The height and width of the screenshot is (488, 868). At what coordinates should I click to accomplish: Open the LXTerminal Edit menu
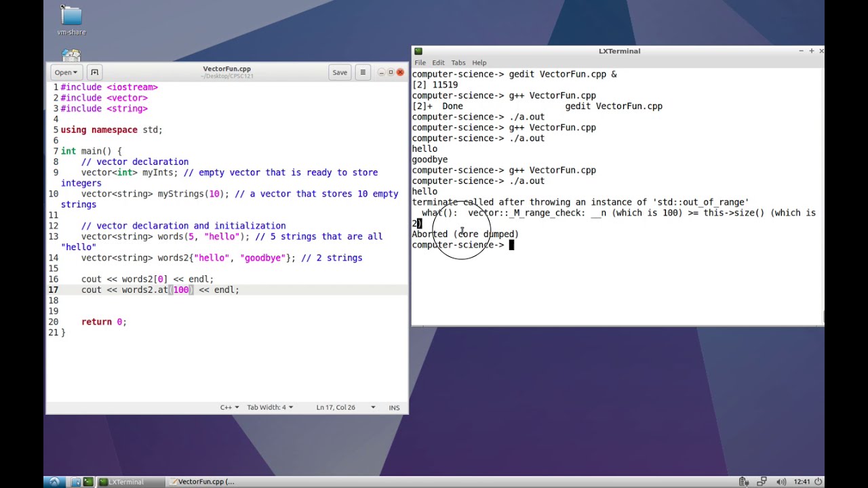tap(438, 62)
